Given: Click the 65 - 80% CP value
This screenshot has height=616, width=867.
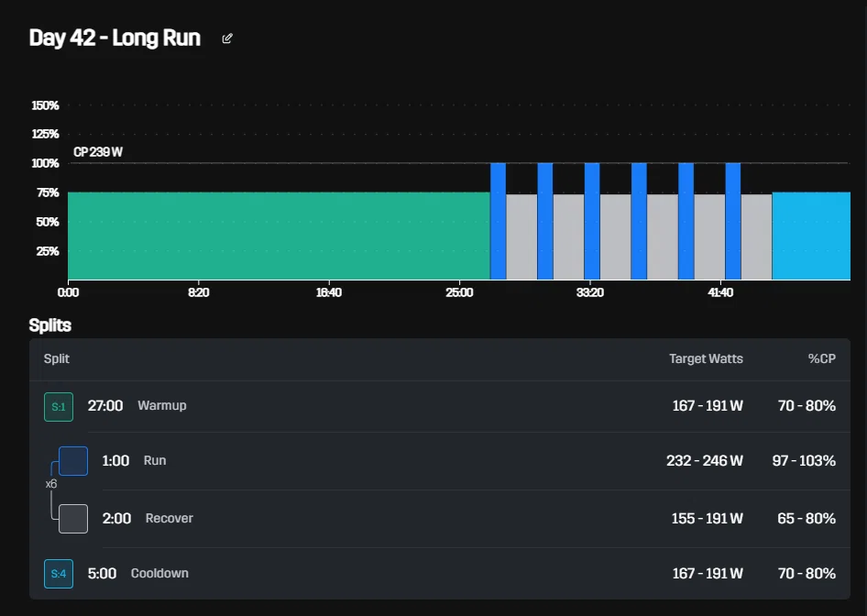Looking at the screenshot, I should tap(807, 518).
